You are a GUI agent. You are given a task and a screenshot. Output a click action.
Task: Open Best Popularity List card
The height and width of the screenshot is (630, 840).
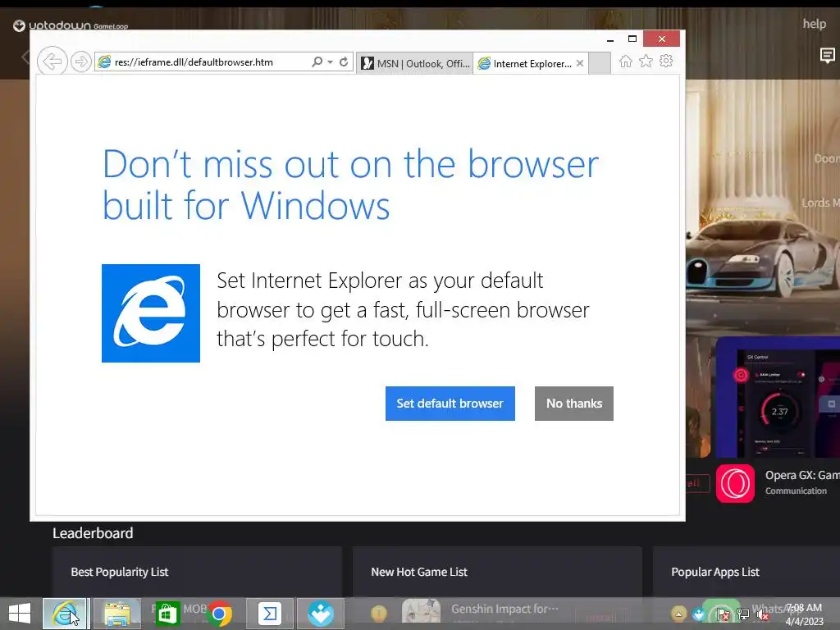pyautogui.click(x=197, y=572)
